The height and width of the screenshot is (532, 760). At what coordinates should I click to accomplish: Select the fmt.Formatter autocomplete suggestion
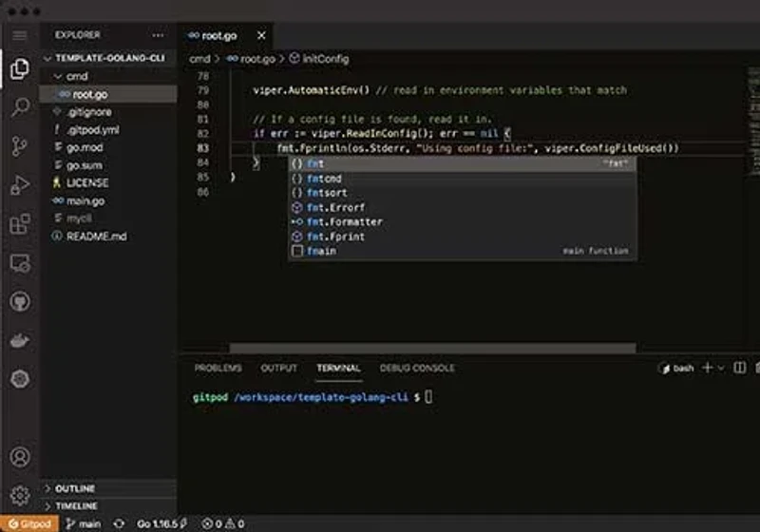click(x=463, y=222)
